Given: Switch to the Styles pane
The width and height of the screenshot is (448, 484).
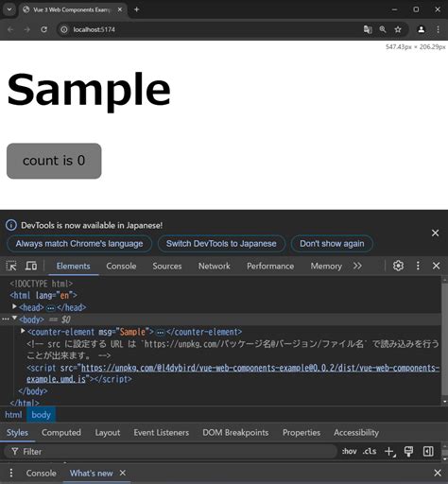Looking at the screenshot, I should (x=17, y=433).
